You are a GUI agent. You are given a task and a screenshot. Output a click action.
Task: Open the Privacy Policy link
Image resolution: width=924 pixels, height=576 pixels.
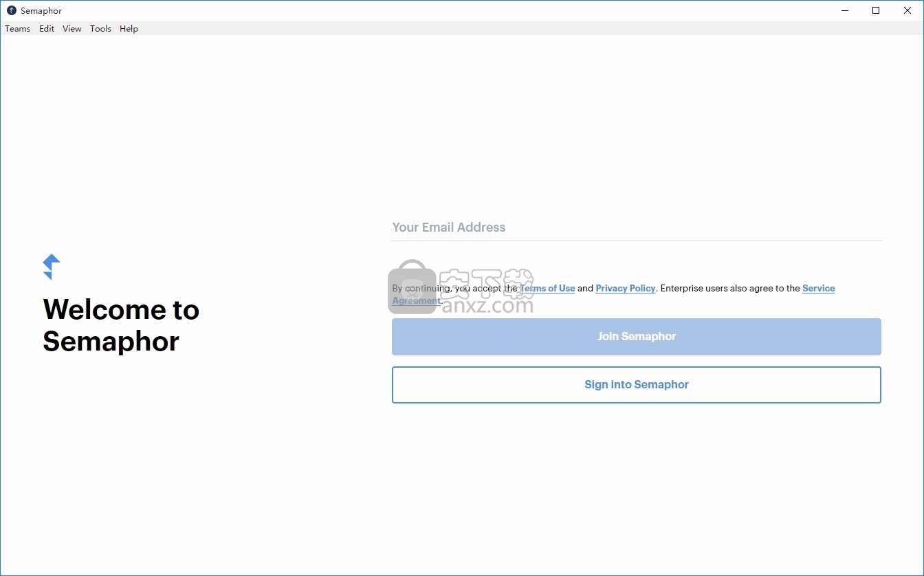pyautogui.click(x=625, y=288)
